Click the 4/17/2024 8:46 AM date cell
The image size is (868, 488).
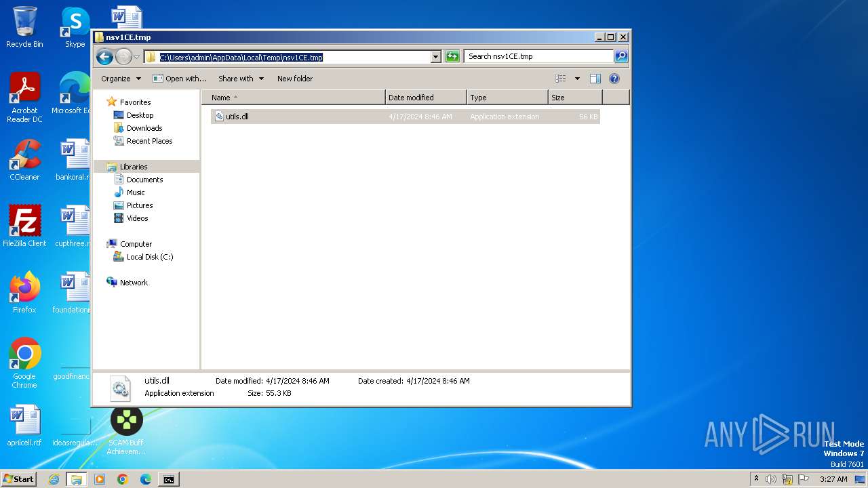point(420,117)
